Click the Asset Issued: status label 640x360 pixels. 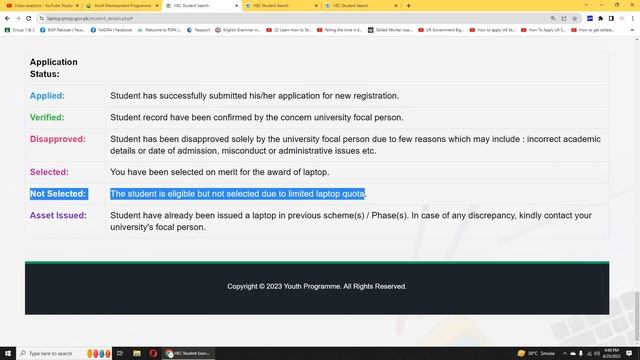(58, 215)
